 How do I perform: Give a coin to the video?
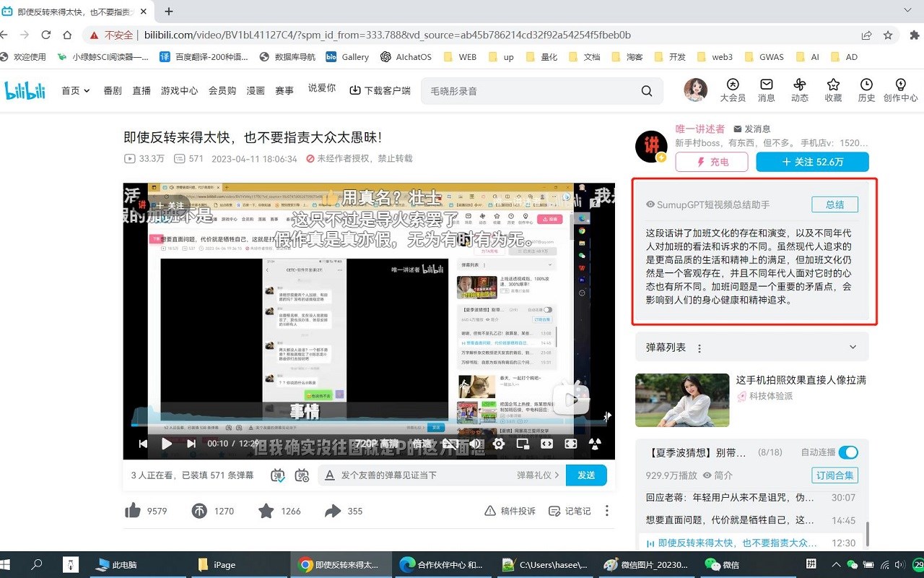pos(199,511)
